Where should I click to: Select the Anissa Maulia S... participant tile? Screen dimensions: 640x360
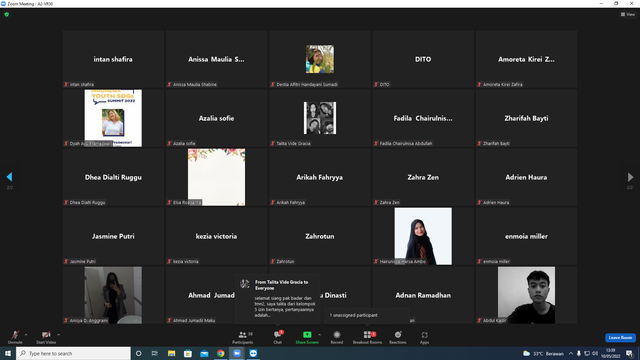click(216, 59)
